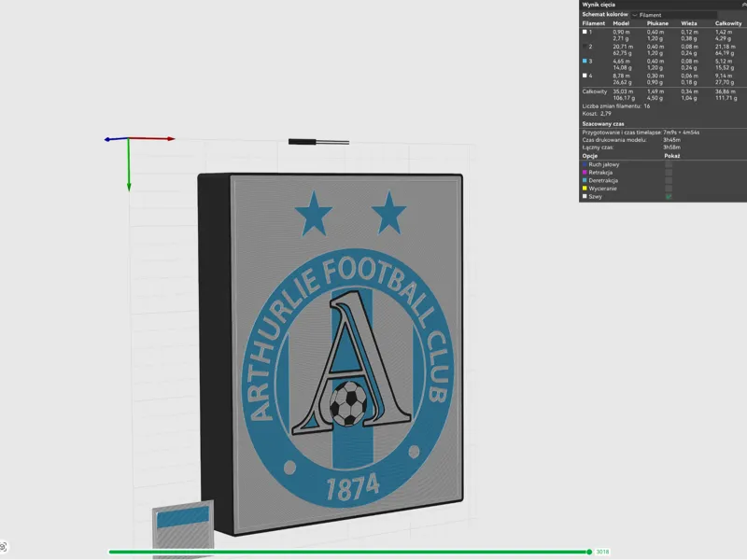Select the purge tower block in viewport
This screenshot has width=747, height=560.
[x=183, y=527]
